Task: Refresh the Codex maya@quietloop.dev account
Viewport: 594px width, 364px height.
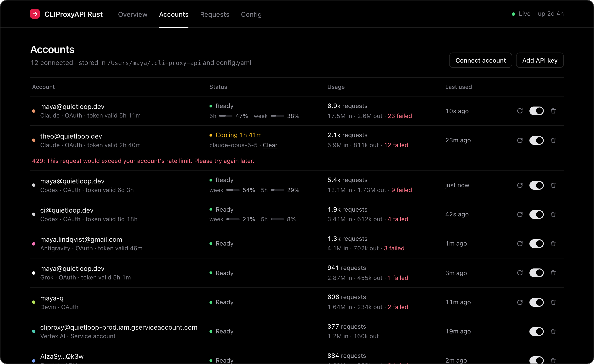Action: click(520, 185)
